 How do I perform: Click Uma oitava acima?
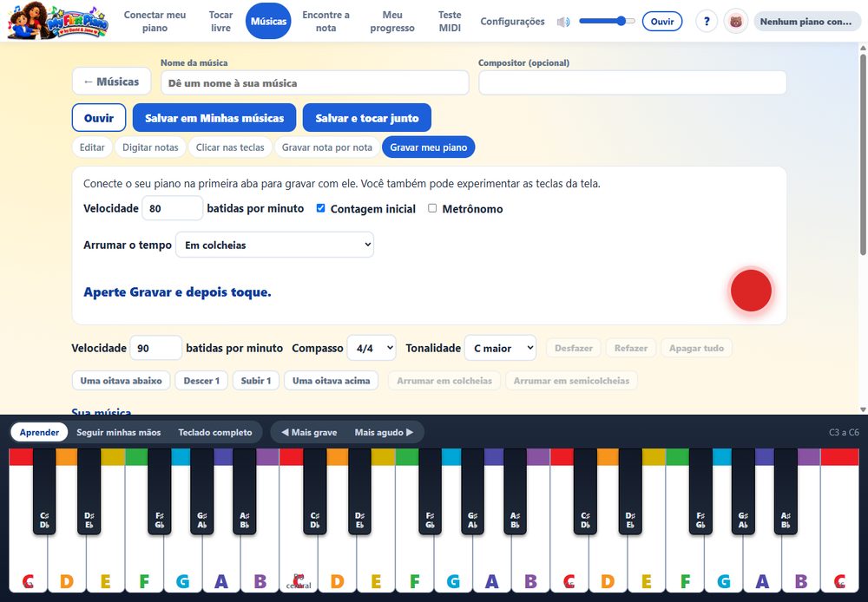tap(331, 381)
